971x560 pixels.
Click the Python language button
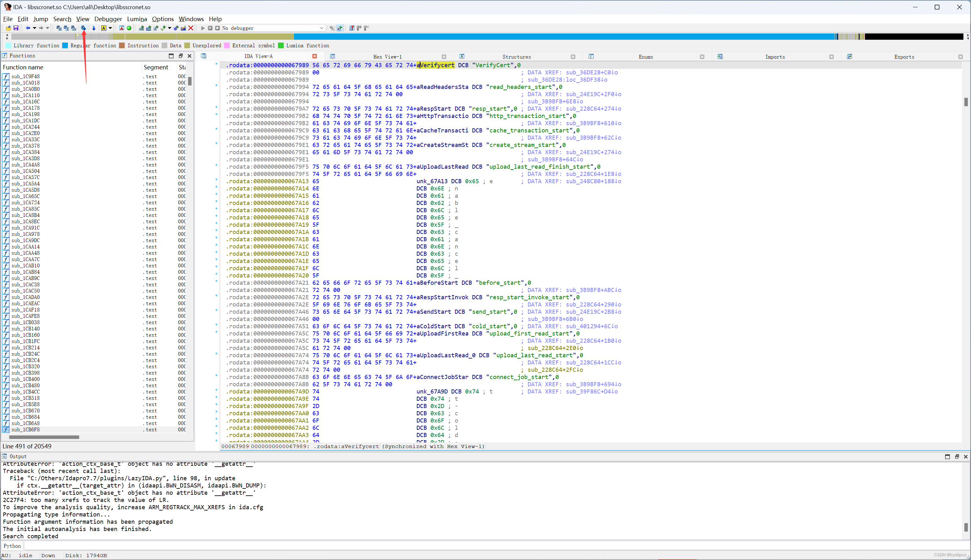click(x=12, y=546)
